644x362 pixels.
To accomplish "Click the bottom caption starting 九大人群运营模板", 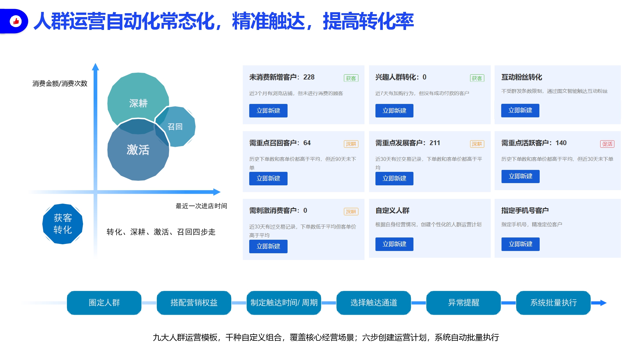I will [326, 338].
